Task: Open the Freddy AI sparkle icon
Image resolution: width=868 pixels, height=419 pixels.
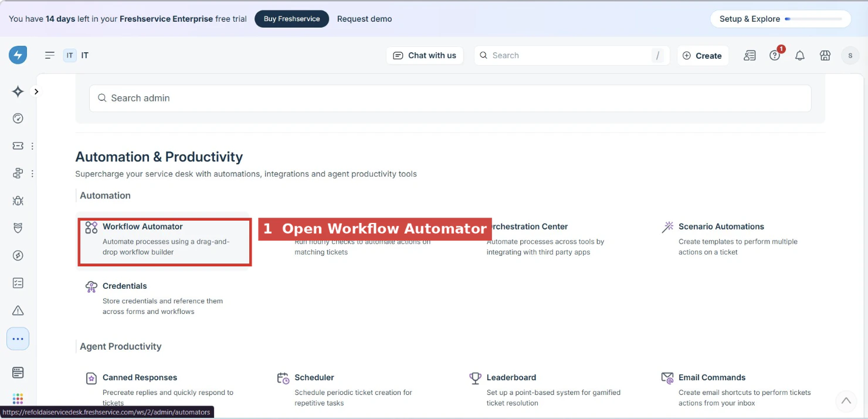Action: coord(18,92)
